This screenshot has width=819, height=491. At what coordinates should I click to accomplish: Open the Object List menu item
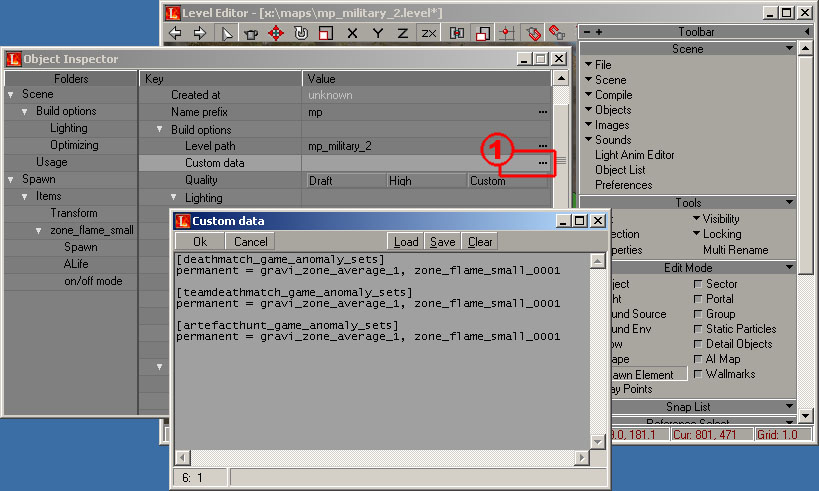[620, 170]
